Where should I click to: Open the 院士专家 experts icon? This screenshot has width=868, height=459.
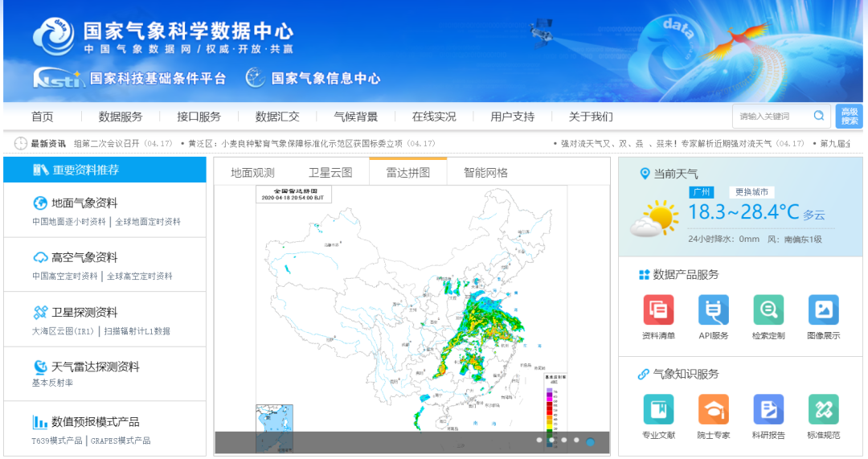click(x=713, y=409)
